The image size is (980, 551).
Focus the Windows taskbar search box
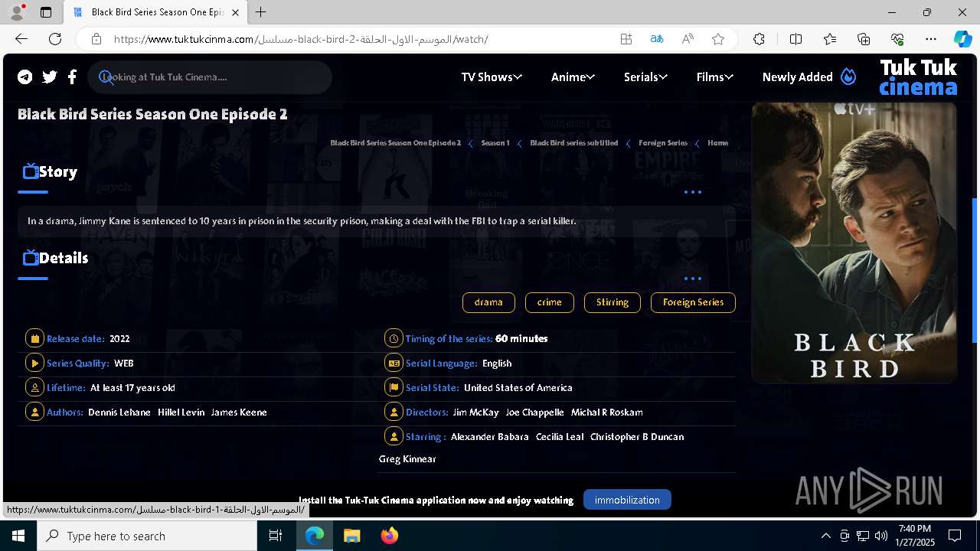147,536
